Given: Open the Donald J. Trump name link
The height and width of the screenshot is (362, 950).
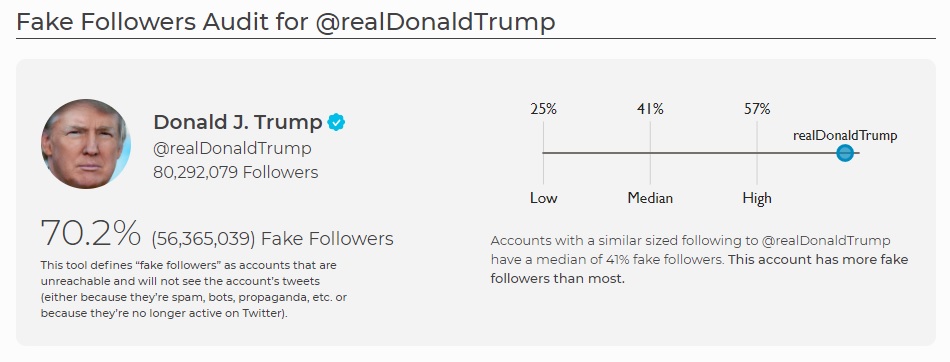Looking at the screenshot, I should 238,122.
